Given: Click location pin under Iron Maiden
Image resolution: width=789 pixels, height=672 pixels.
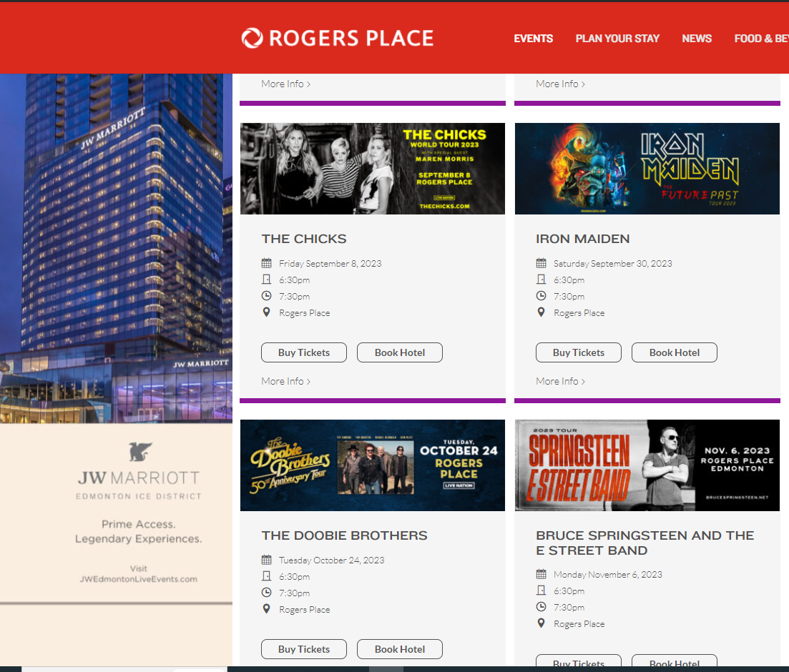Looking at the screenshot, I should point(541,312).
